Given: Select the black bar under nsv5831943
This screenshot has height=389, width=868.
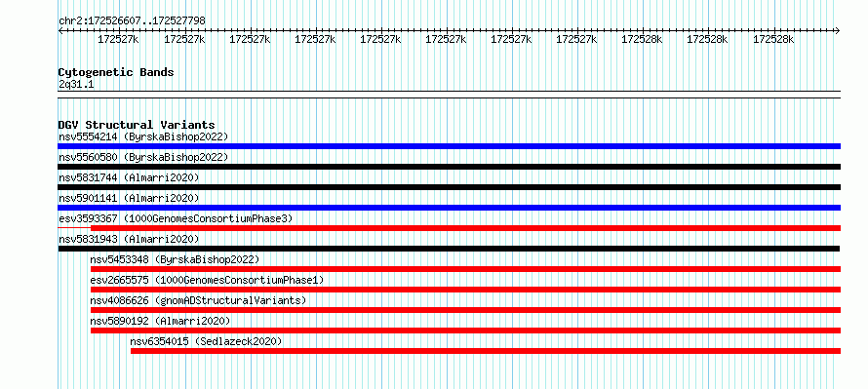Looking at the screenshot, I should click(x=449, y=249).
